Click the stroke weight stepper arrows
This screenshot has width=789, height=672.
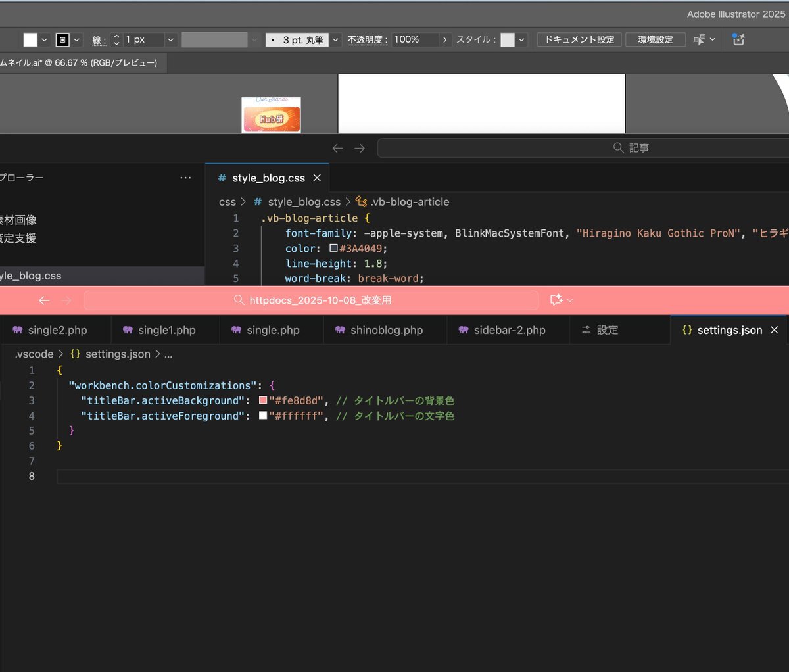[x=116, y=40]
